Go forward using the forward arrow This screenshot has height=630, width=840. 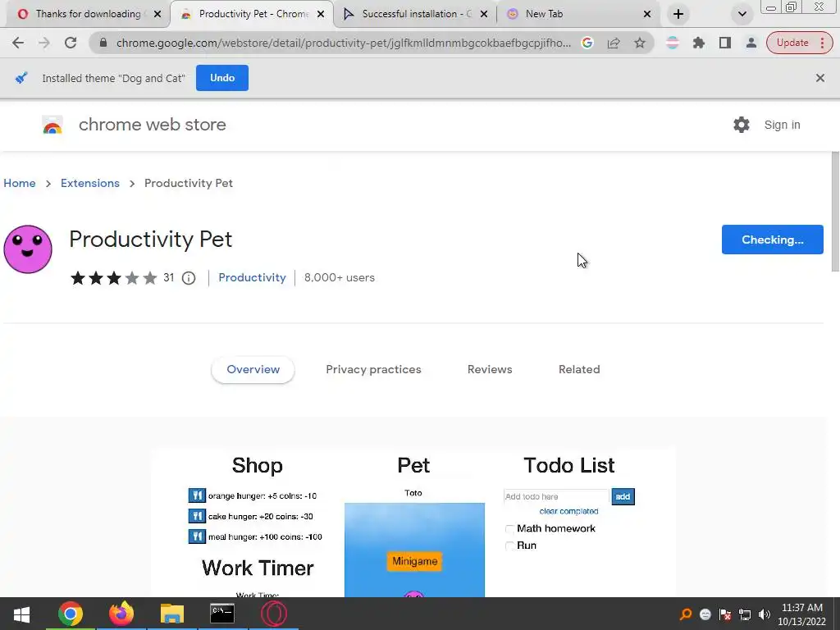[44, 43]
